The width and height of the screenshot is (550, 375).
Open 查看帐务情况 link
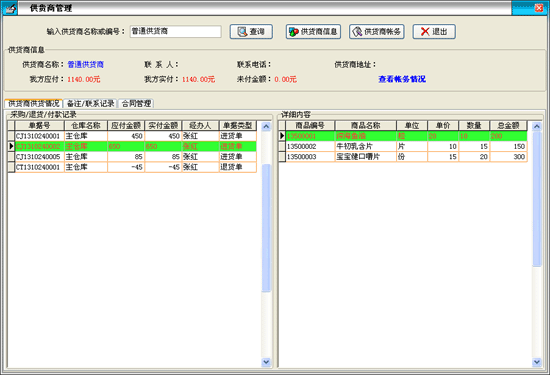tap(402, 79)
